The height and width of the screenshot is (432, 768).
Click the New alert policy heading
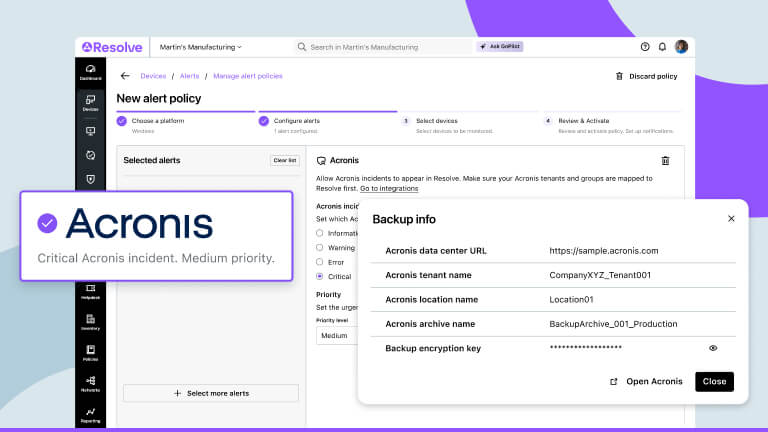159,98
